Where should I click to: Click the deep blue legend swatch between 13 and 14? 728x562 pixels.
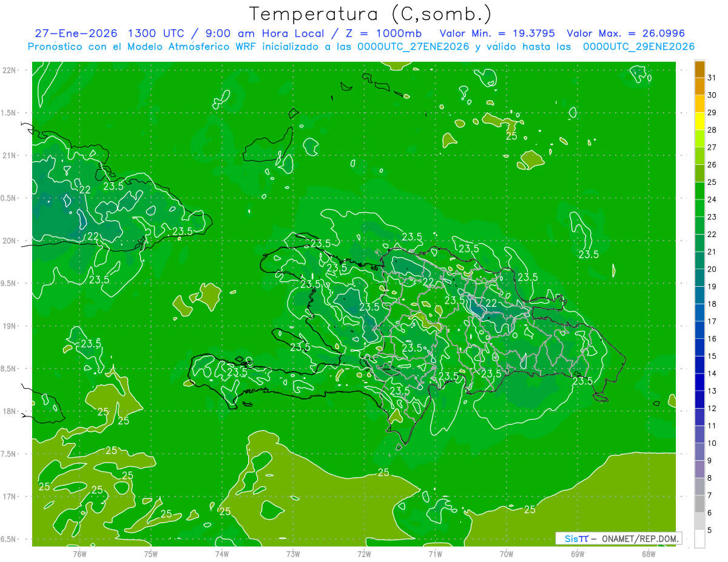click(x=699, y=383)
